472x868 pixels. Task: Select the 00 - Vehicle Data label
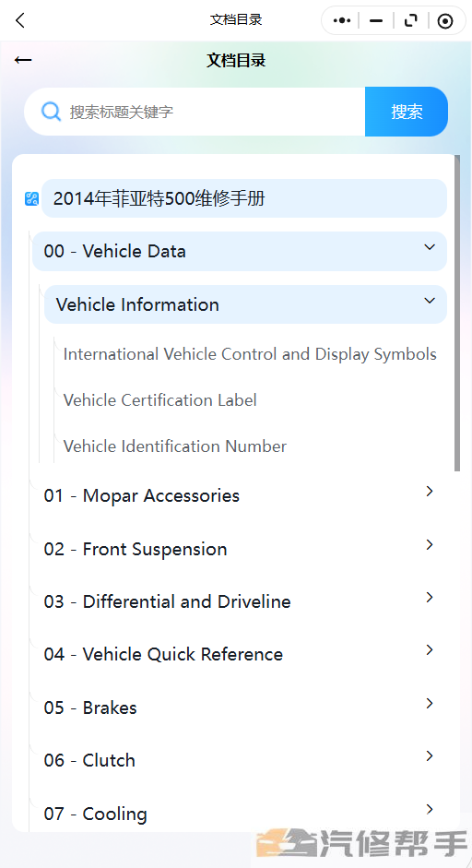pos(114,251)
